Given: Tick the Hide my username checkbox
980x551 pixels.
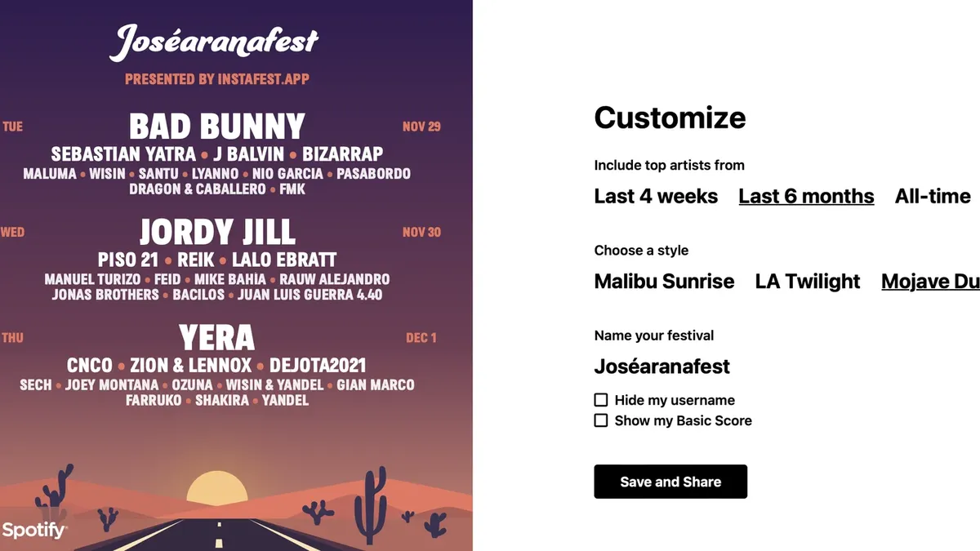Looking at the screenshot, I should click(601, 400).
